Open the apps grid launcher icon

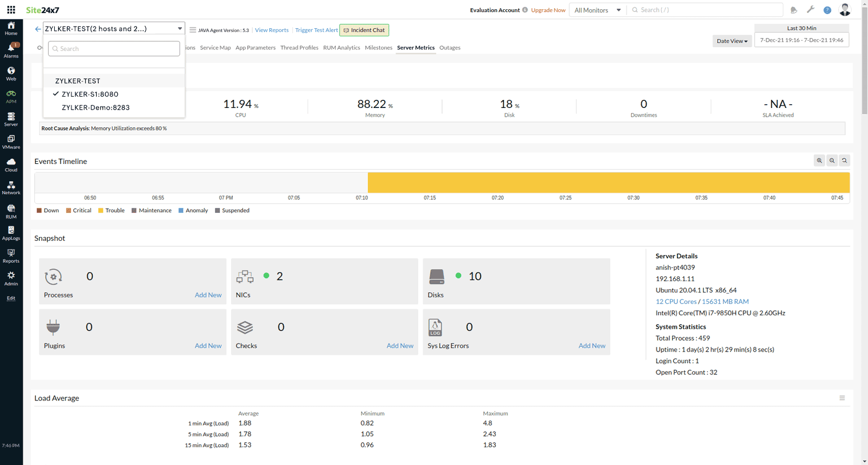[x=11, y=10]
